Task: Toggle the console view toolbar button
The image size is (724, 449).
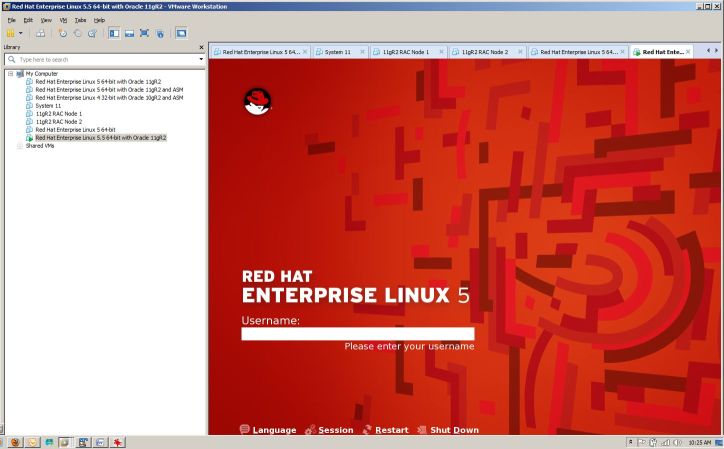Action: [181, 33]
